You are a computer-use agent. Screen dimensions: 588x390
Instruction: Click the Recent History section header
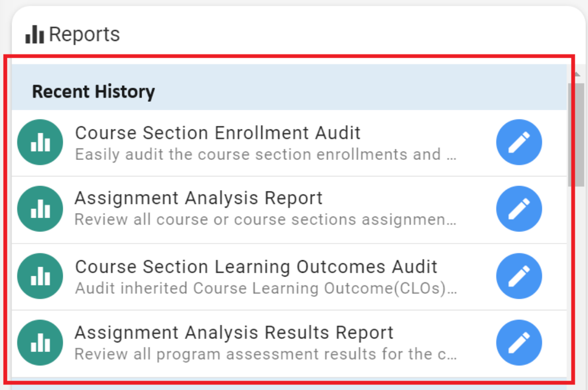(93, 92)
